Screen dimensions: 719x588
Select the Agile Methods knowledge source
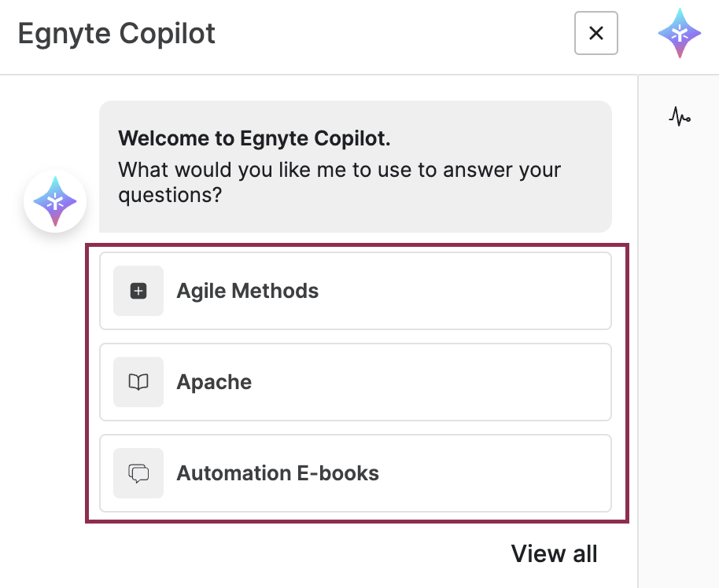pos(355,290)
